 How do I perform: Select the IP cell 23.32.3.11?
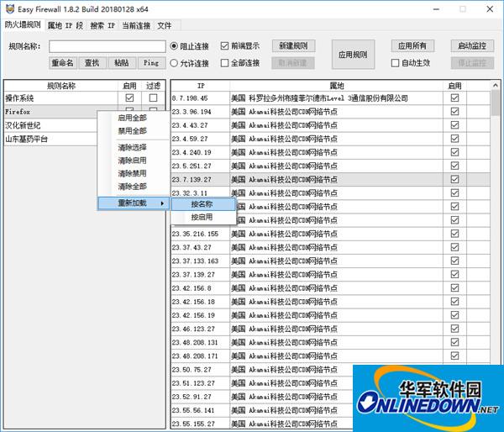200,193
